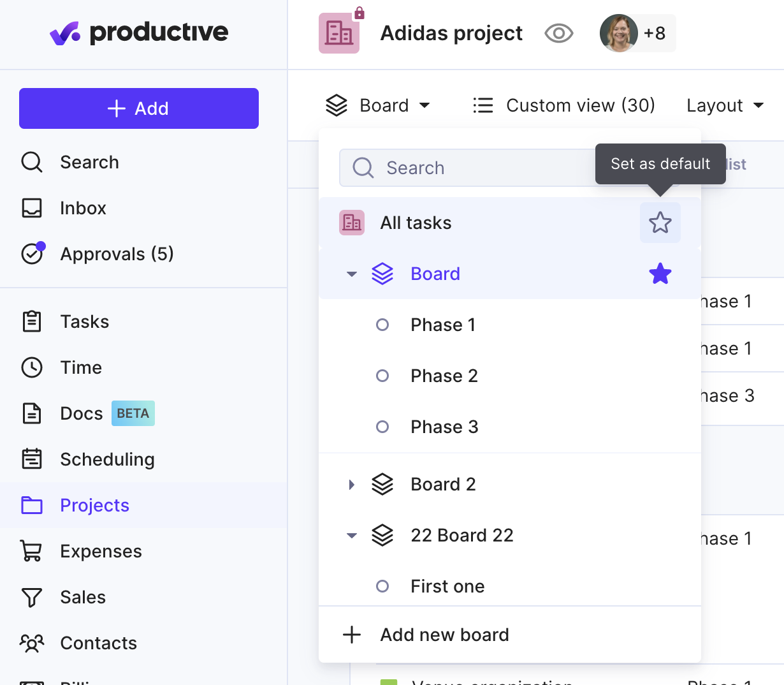Open Expenses cart icon
Viewport: 784px width, 685px height.
(x=32, y=551)
